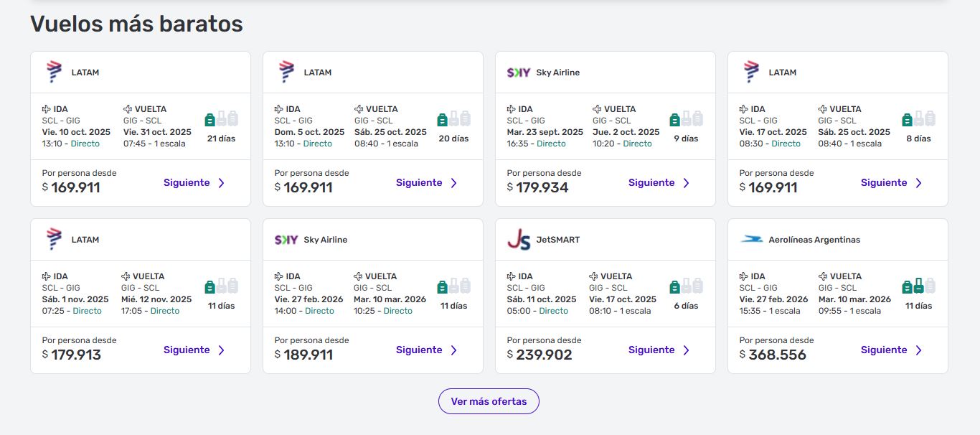
Task: Click LATAM logo on the 21 días card
Action: pos(54,72)
